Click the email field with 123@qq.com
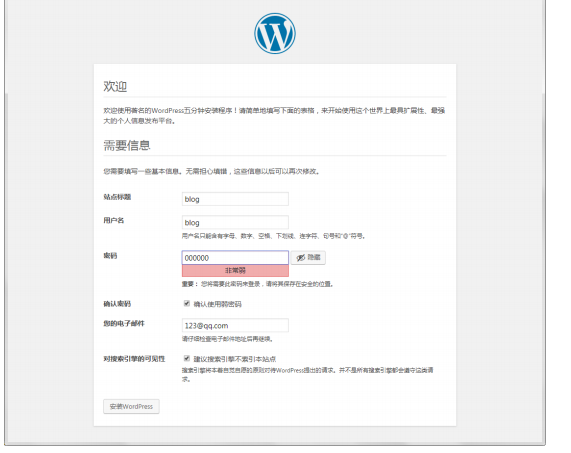Image resolution: width=571 pixels, height=453 pixels. [235, 325]
